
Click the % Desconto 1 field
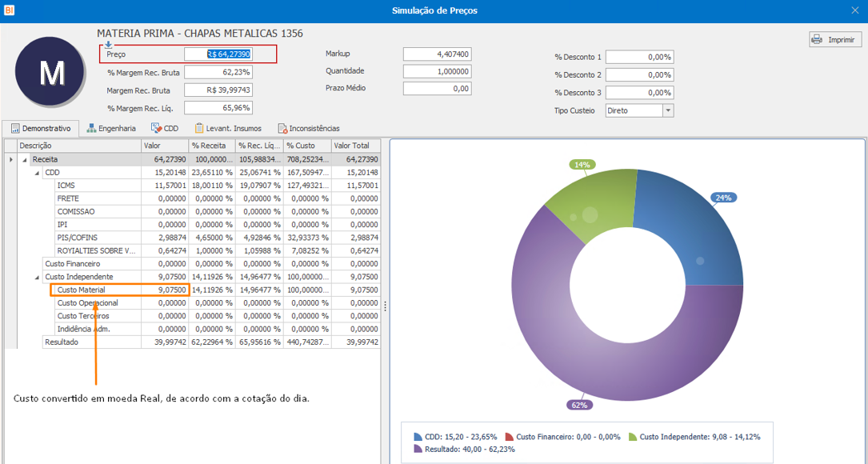point(640,57)
